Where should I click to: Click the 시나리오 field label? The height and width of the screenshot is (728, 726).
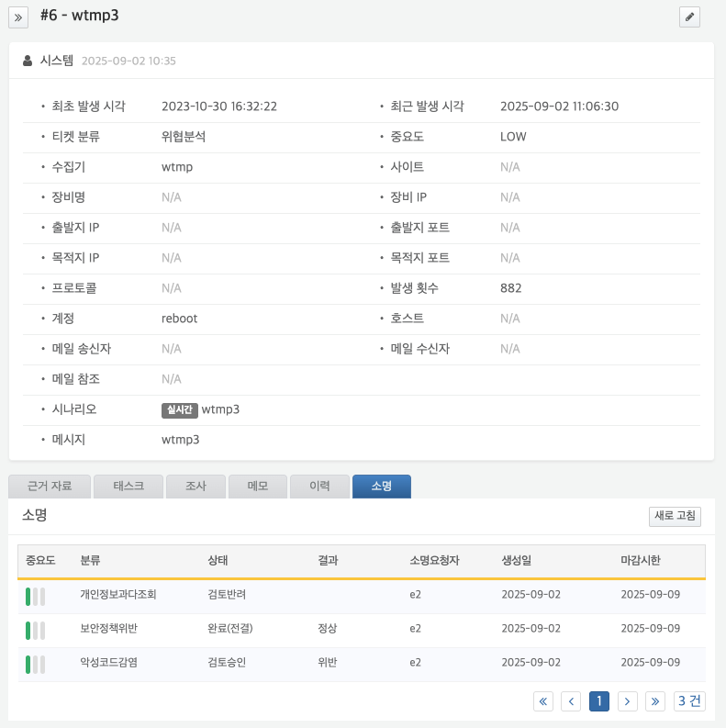point(73,409)
